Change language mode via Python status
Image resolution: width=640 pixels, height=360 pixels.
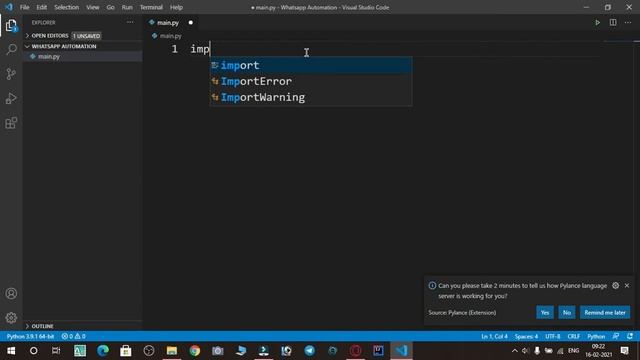coord(596,336)
